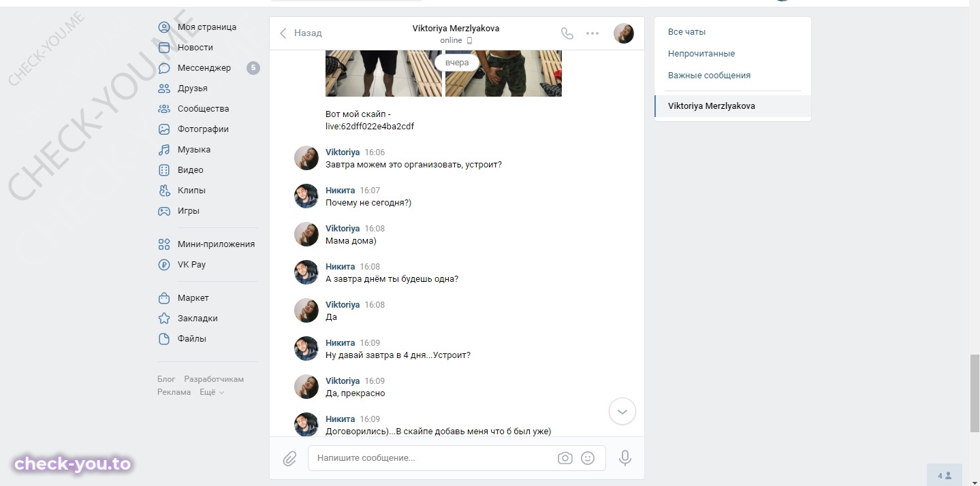Select message 'Да, прекрасно'
The image size is (980, 486).
(355, 393)
